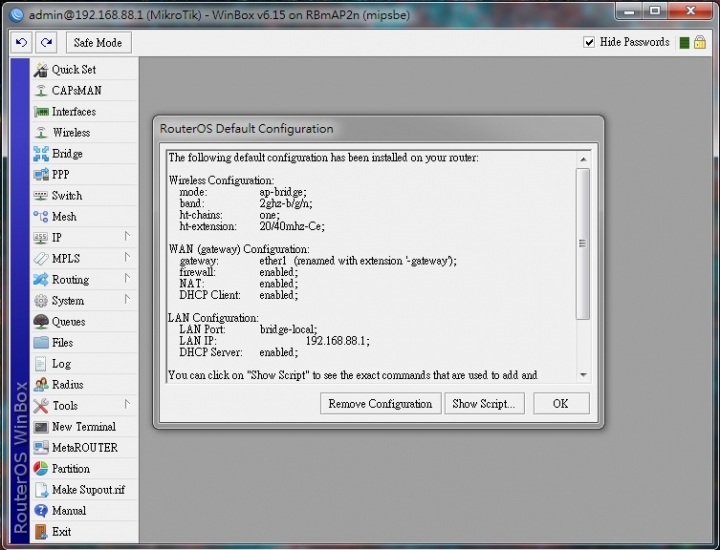The height and width of the screenshot is (550, 720).
Task: Click the System gear icon
Action: (x=41, y=301)
